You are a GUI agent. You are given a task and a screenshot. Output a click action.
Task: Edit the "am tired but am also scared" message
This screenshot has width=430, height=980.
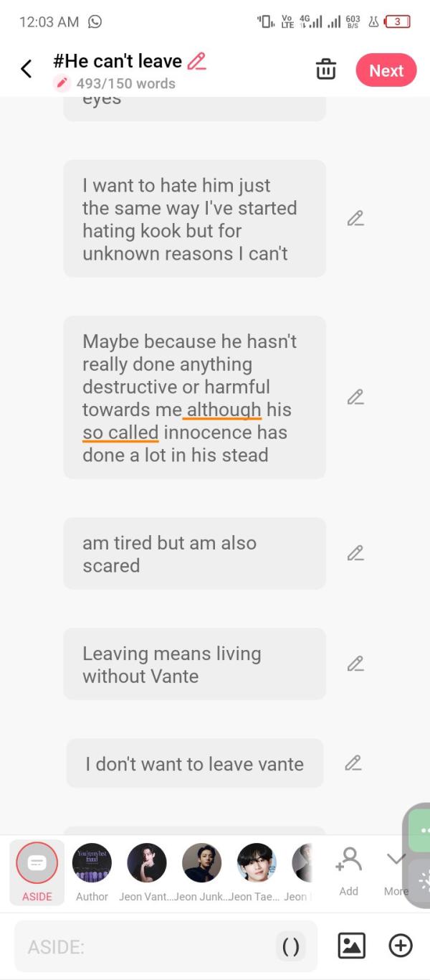[355, 553]
